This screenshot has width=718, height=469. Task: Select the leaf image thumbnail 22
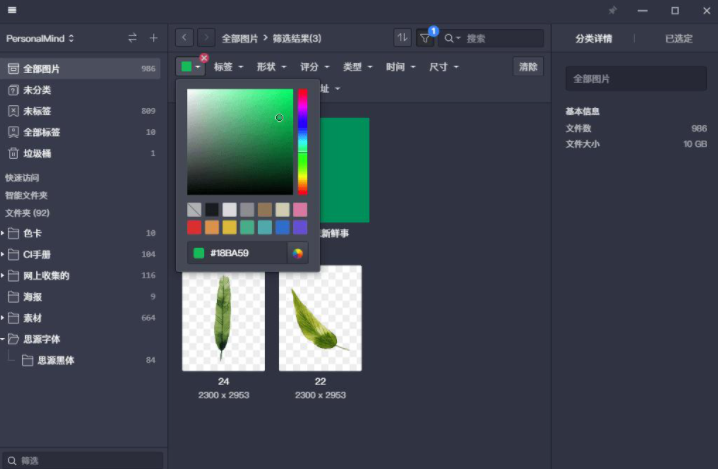pyautogui.click(x=320, y=318)
